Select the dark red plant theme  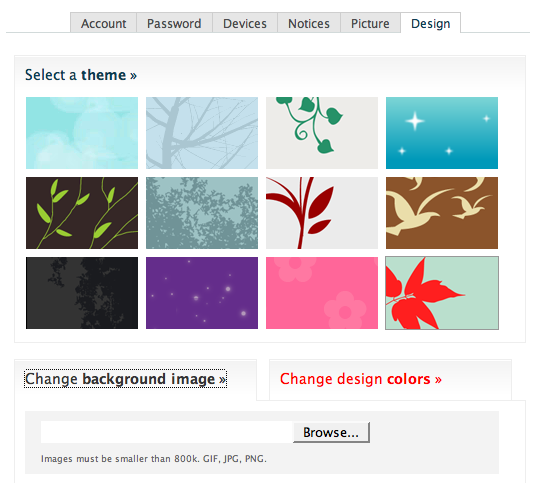click(x=322, y=213)
